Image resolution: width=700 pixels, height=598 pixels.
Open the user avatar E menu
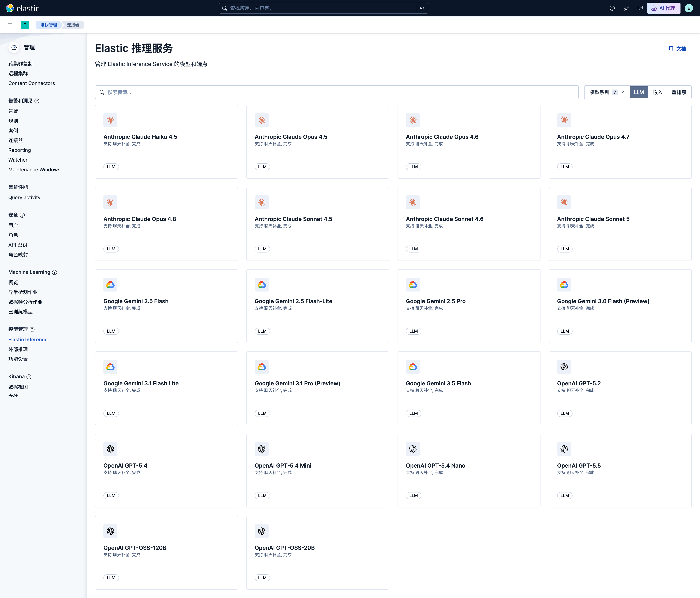[x=689, y=8]
